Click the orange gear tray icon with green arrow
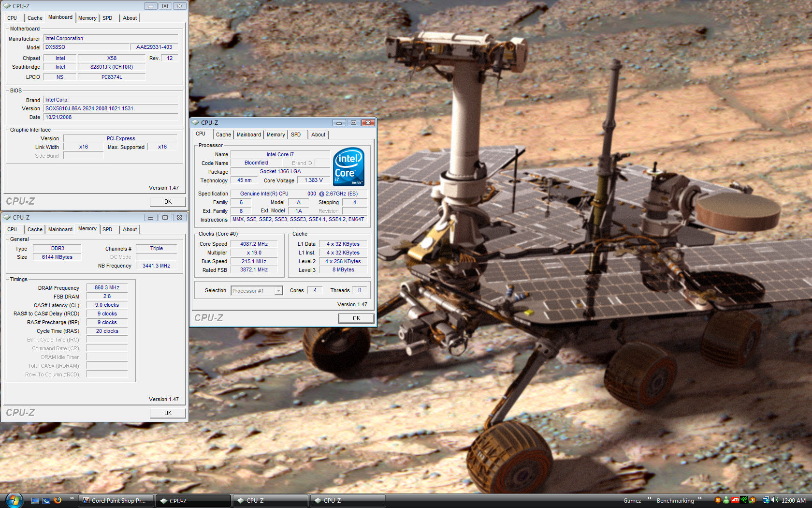The image size is (812, 508). click(752, 500)
